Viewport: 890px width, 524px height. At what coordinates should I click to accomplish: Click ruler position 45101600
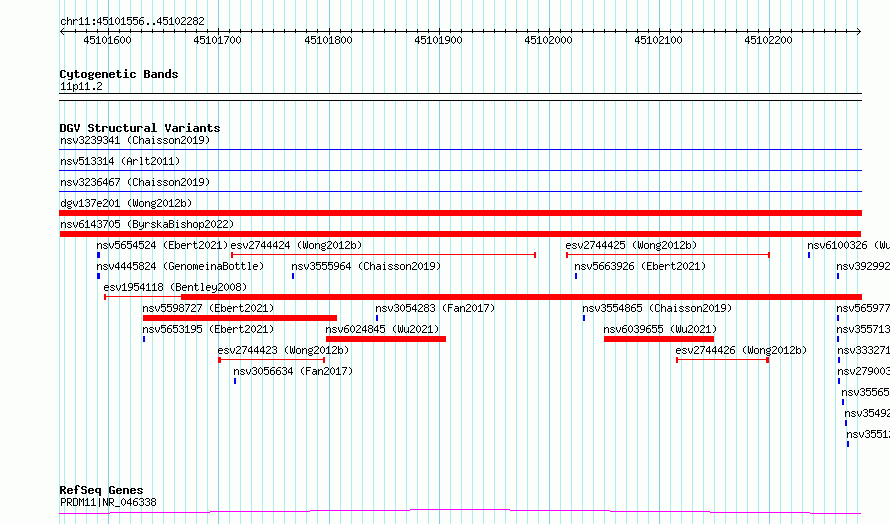(x=107, y=40)
